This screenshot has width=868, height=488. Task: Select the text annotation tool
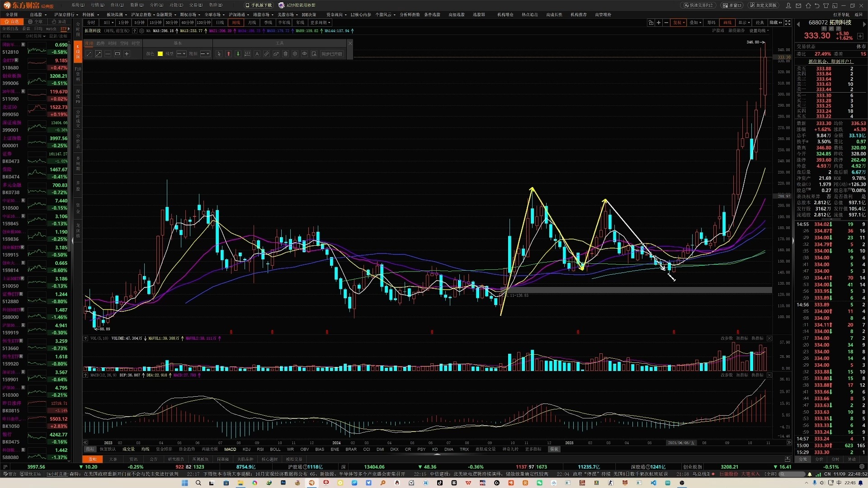click(x=257, y=54)
